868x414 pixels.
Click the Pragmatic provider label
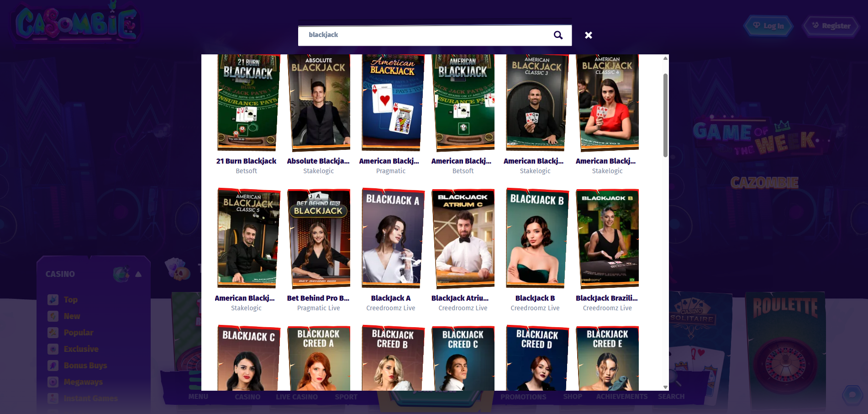click(x=391, y=171)
